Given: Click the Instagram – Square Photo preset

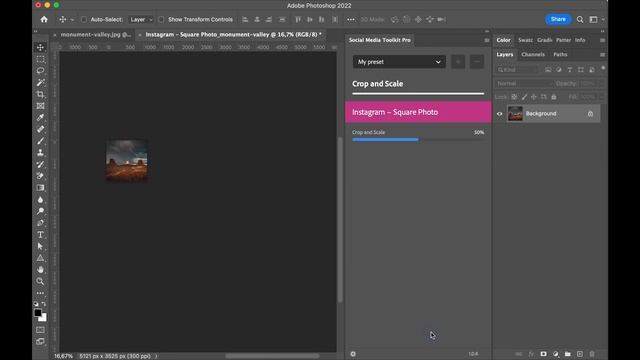Looking at the screenshot, I should coord(418,112).
